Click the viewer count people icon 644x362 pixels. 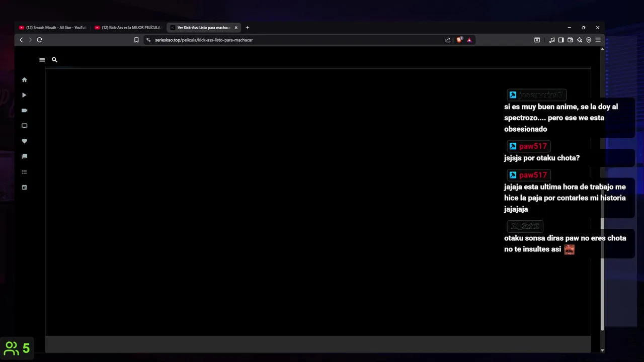11,348
